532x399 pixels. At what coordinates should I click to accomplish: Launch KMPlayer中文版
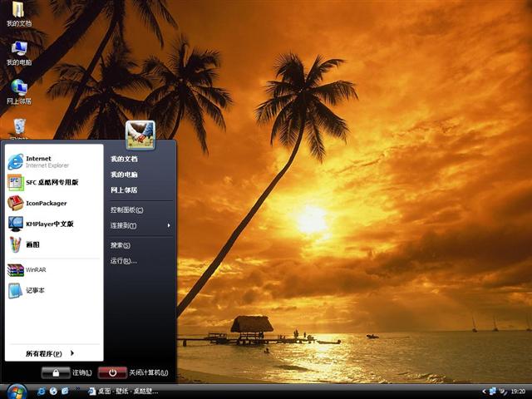click(53, 224)
